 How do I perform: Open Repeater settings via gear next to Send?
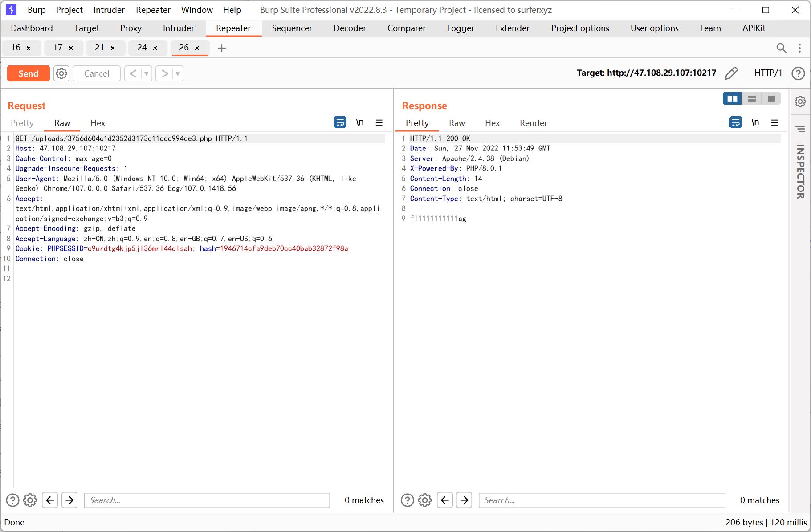tap(61, 73)
